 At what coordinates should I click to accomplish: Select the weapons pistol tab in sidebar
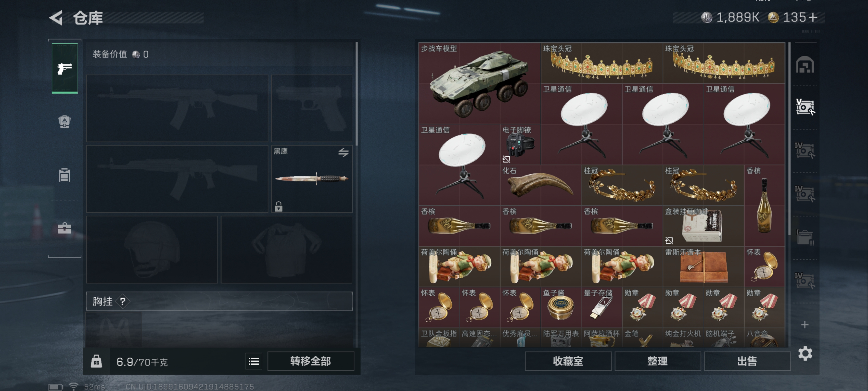tap(64, 68)
